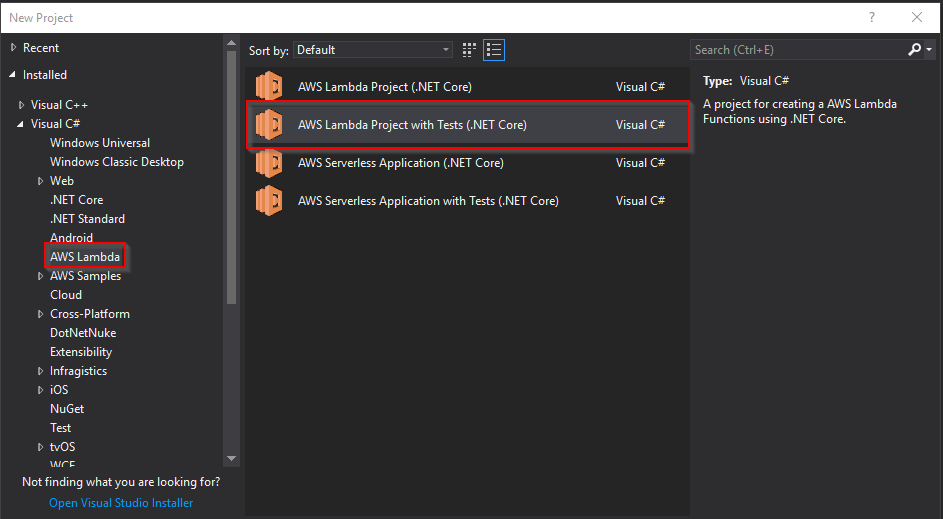Viewport: 943px width, 519px height.
Task: Click the search magnifier icon
Action: click(914, 50)
